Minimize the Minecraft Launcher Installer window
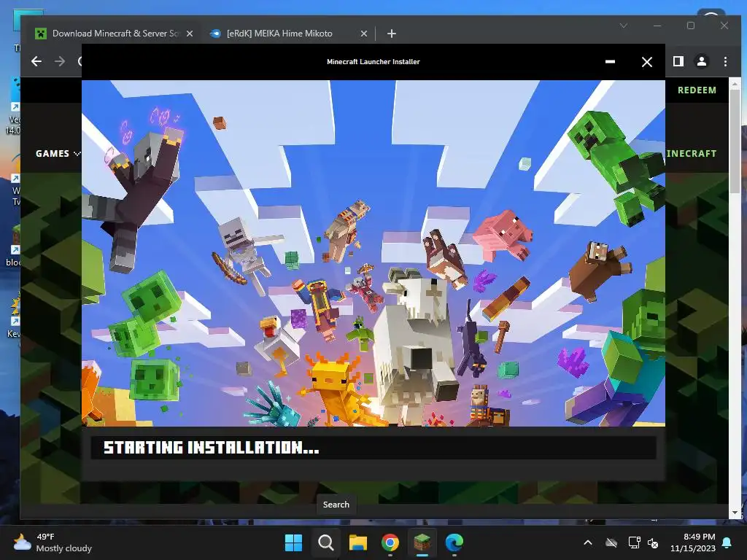 [610, 62]
